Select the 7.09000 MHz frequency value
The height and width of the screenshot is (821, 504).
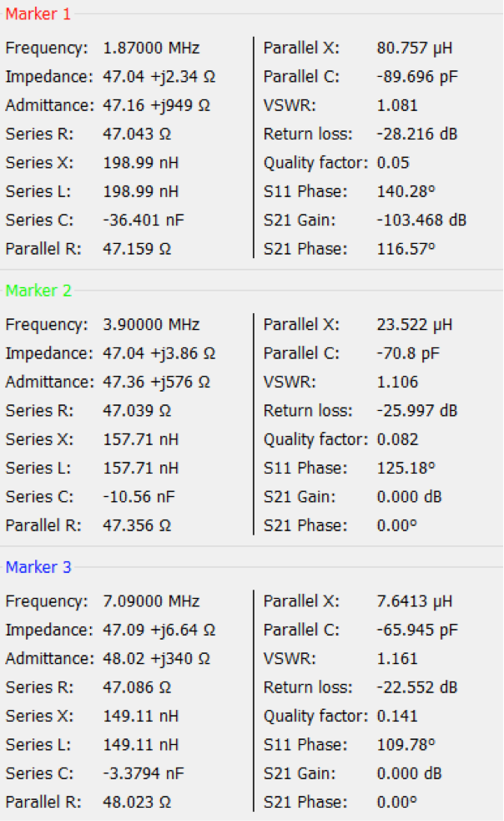click(151, 601)
